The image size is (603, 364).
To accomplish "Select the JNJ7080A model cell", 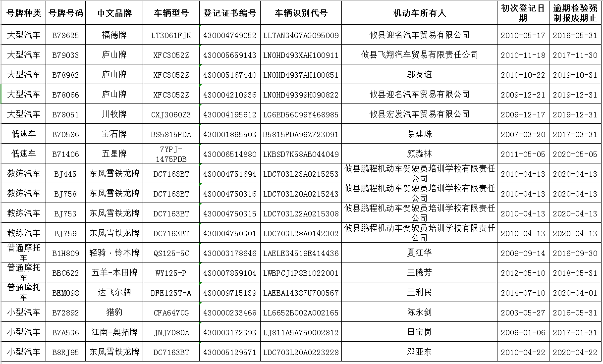I will pyautogui.click(x=171, y=332).
